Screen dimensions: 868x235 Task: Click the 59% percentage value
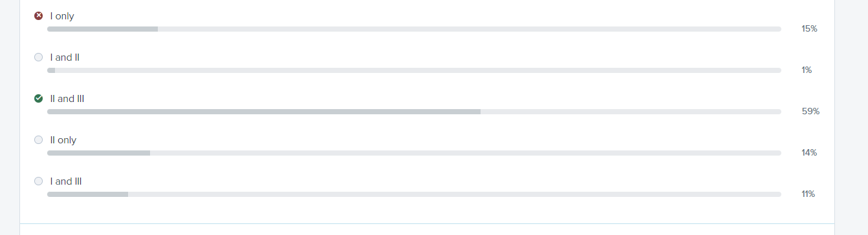[810, 112]
